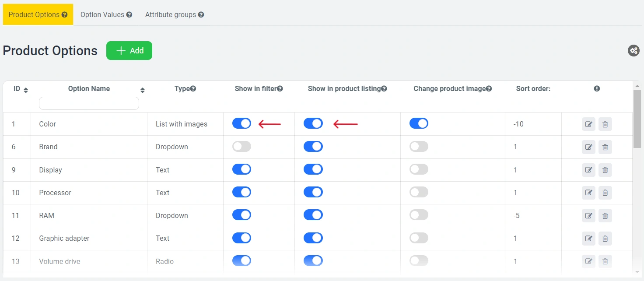Click help icon beside Change product image
Screen dimensions: 644x281
pos(489,89)
